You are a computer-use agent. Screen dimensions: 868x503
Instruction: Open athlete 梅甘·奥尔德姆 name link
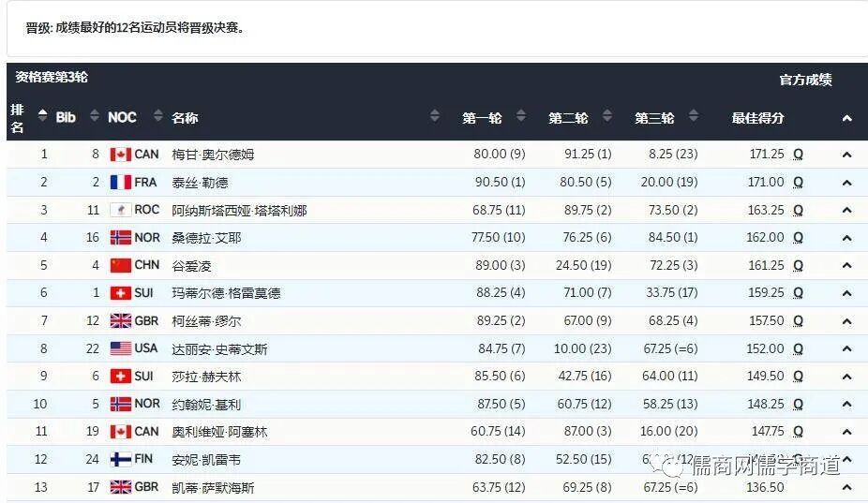coord(213,155)
